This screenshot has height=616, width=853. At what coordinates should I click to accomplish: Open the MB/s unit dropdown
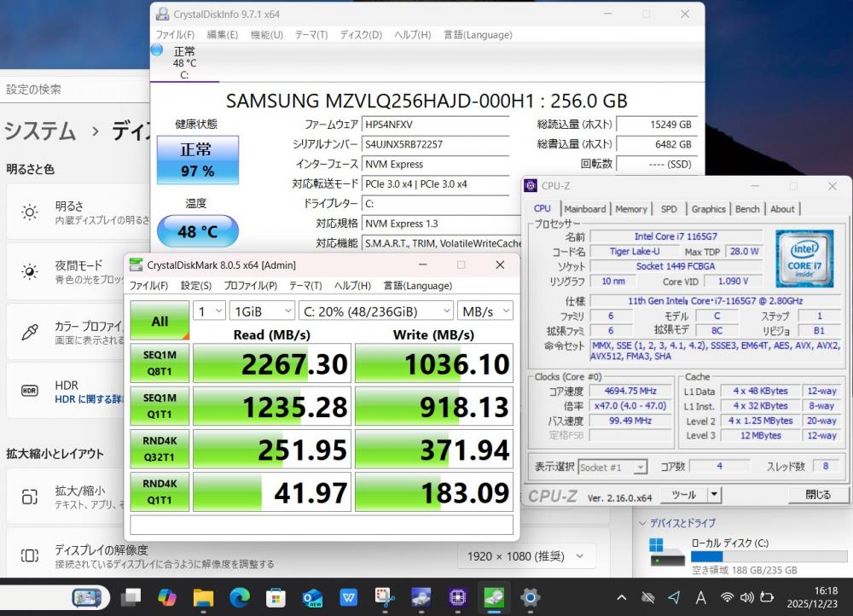click(485, 311)
